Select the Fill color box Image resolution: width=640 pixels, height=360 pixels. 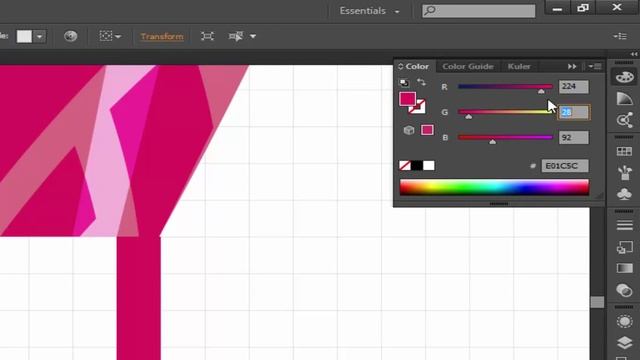[x=407, y=99]
